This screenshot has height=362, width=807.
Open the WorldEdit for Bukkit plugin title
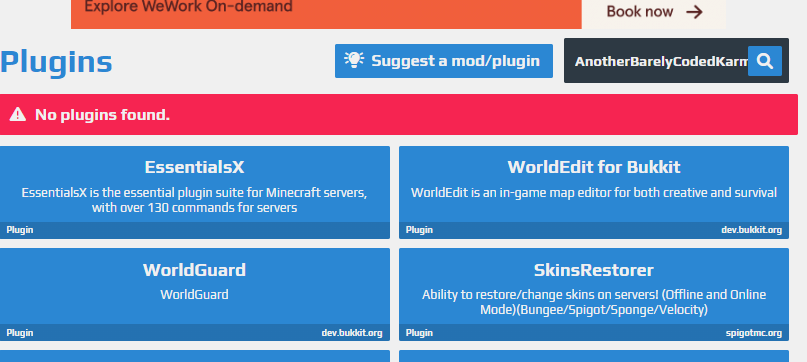click(594, 167)
